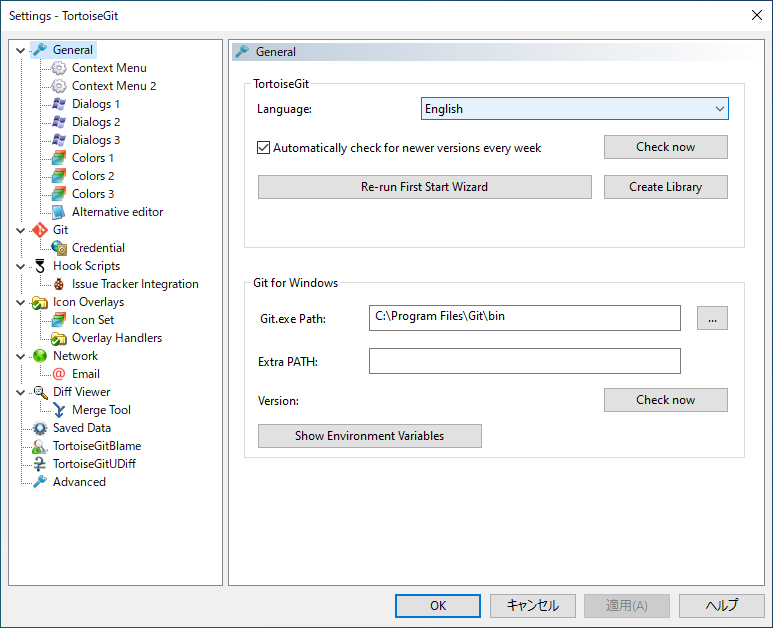Open the Language dropdown
Screen dimensions: 773x628
574,108
